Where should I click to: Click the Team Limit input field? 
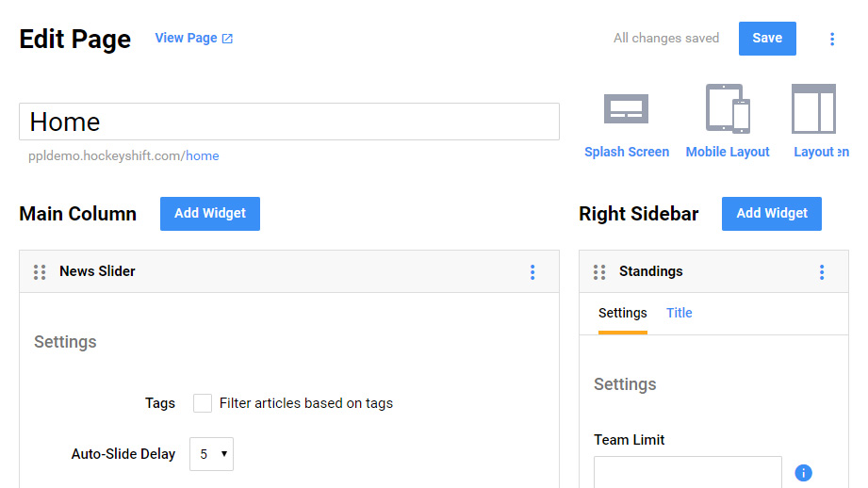point(687,473)
